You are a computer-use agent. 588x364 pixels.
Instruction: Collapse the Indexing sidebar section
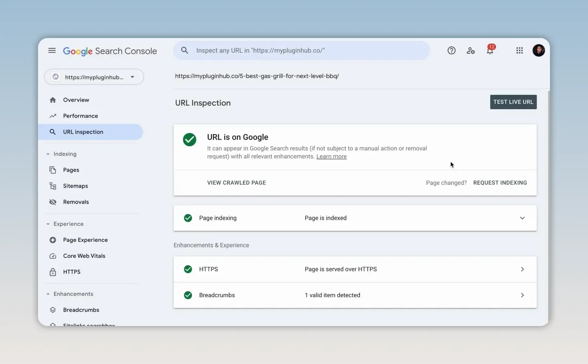(x=48, y=154)
